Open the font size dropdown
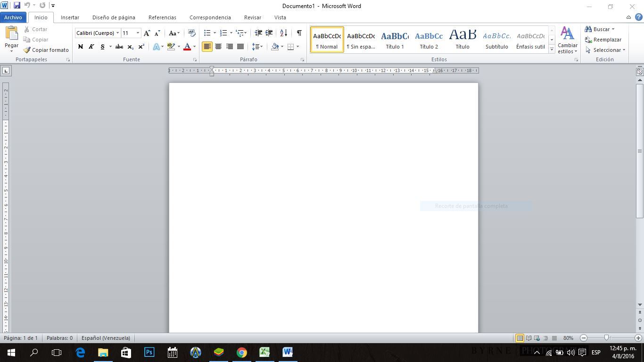 point(138,33)
